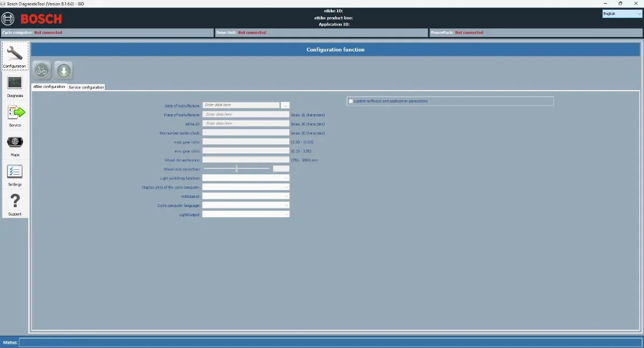Enable Update software and application parameters checkbox

click(x=351, y=101)
